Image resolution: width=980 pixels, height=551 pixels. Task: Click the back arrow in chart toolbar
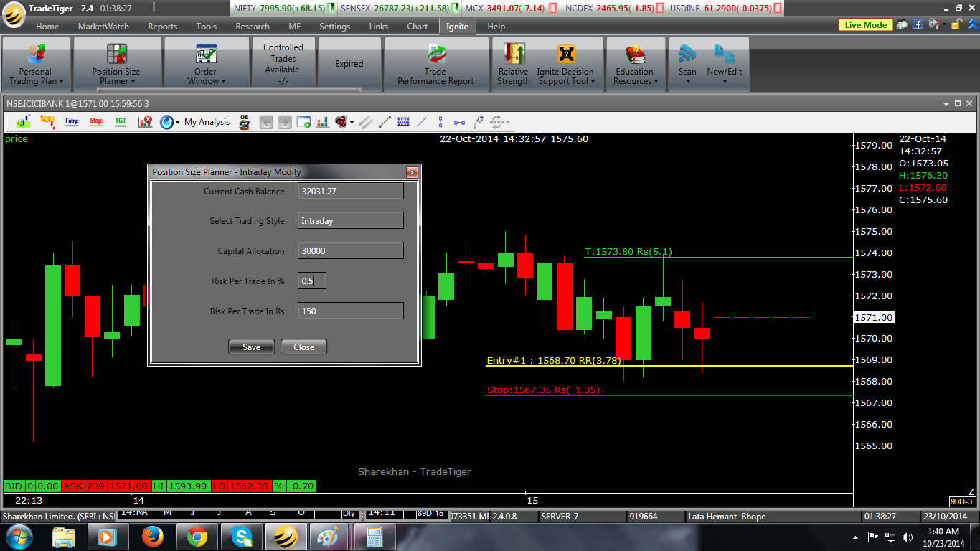[266, 122]
